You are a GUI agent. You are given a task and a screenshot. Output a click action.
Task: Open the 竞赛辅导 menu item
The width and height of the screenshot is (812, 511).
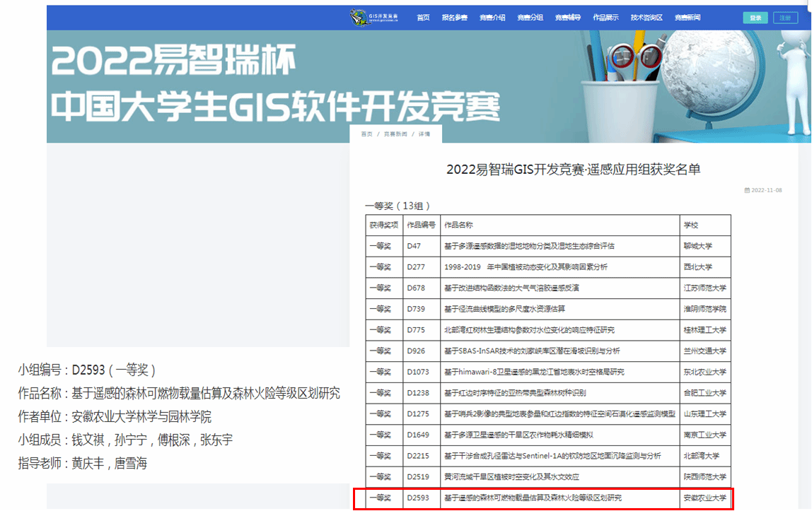point(568,18)
